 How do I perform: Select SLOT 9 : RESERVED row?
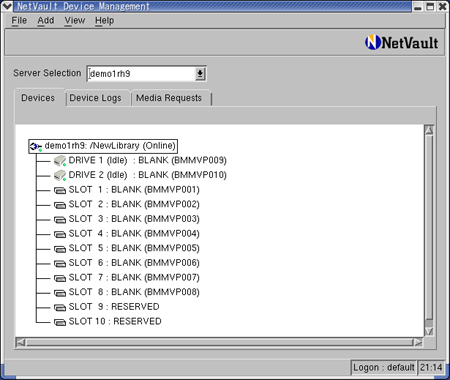click(x=107, y=307)
